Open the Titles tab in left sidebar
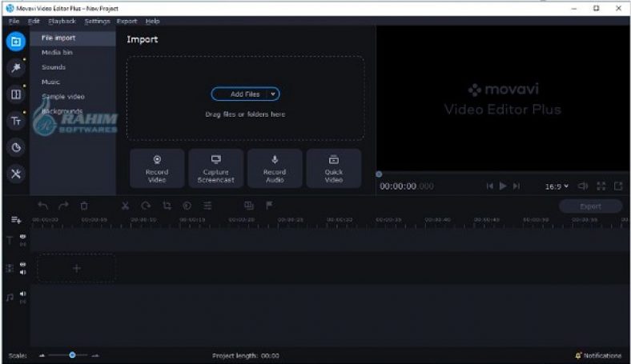 [15, 121]
